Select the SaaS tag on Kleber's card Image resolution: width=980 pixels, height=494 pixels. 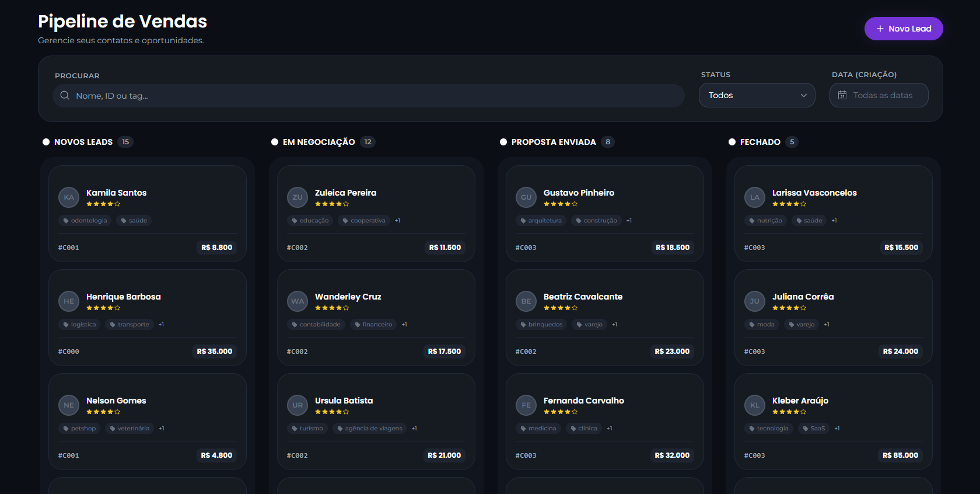coord(814,429)
